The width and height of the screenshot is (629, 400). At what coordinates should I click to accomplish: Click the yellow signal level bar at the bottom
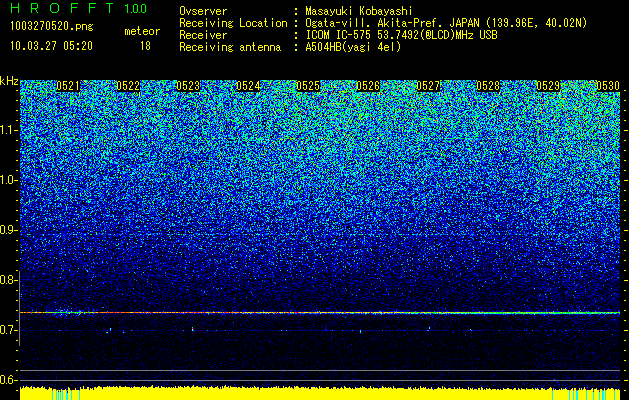(x=320, y=394)
